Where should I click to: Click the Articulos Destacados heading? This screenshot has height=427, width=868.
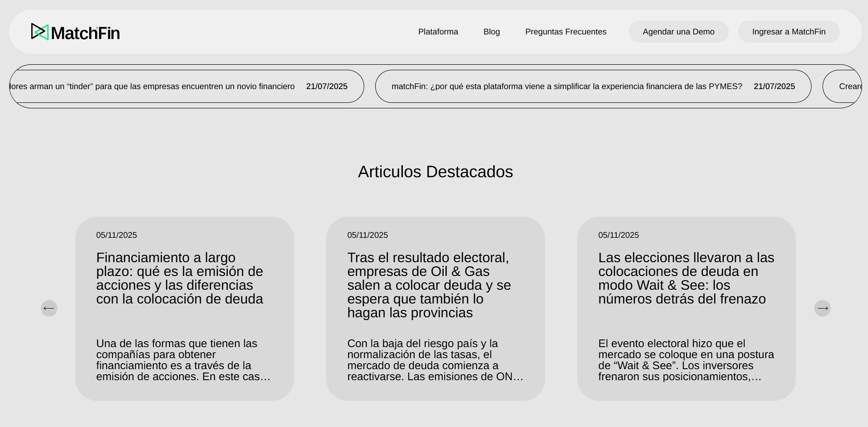(435, 172)
